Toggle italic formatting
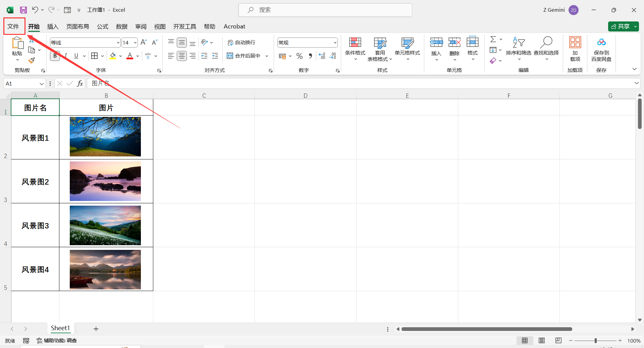644x348 pixels. coord(66,56)
